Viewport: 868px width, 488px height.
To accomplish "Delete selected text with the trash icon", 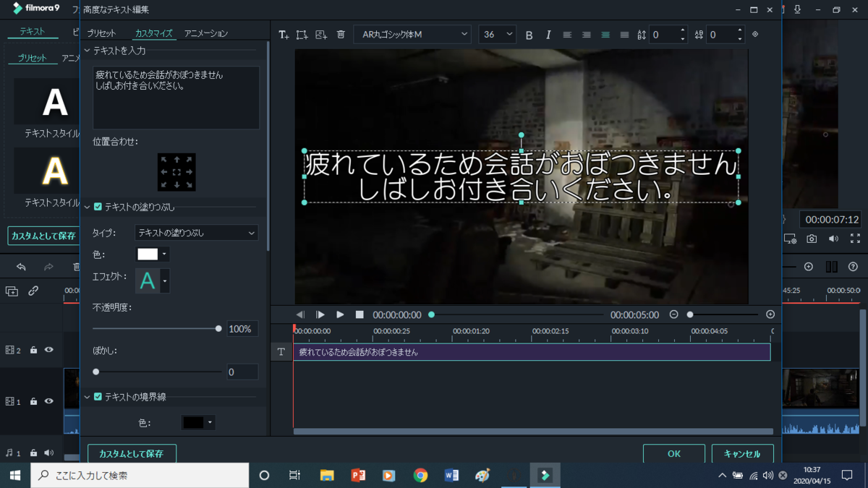I will pos(341,35).
